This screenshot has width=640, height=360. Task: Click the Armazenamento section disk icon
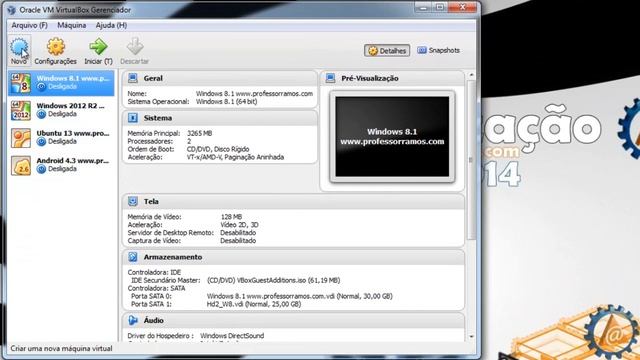[133, 257]
